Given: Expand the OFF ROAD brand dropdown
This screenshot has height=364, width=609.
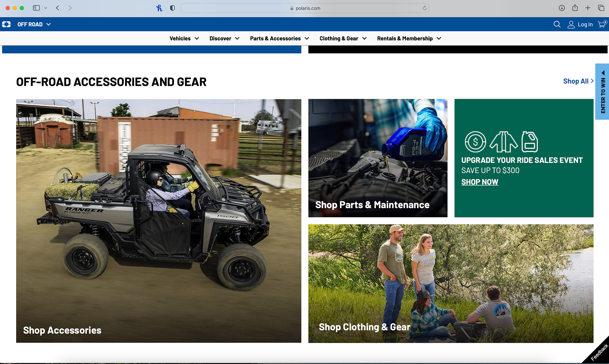Looking at the screenshot, I should (x=34, y=24).
